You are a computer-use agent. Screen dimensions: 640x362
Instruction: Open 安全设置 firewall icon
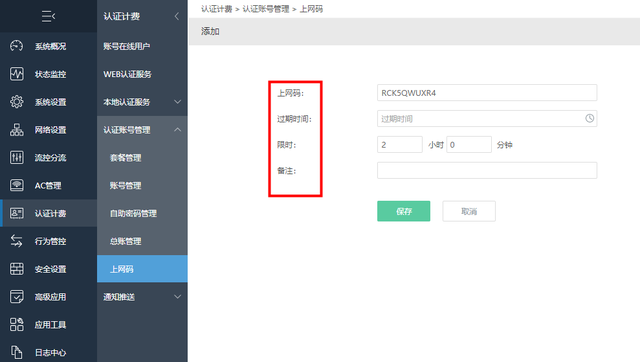pyautogui.click(x=16, y=269)
